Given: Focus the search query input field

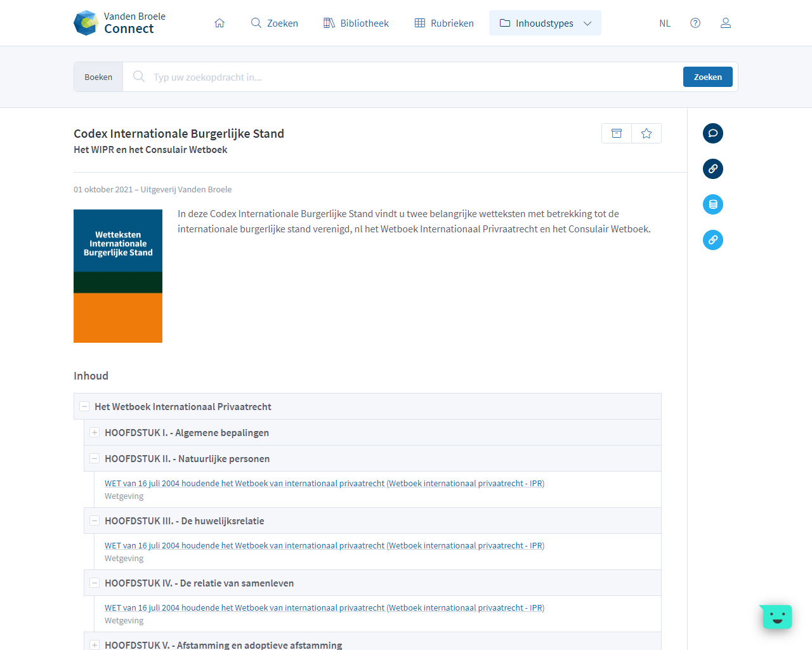Looking at the screenshot, I should (412, 77).
